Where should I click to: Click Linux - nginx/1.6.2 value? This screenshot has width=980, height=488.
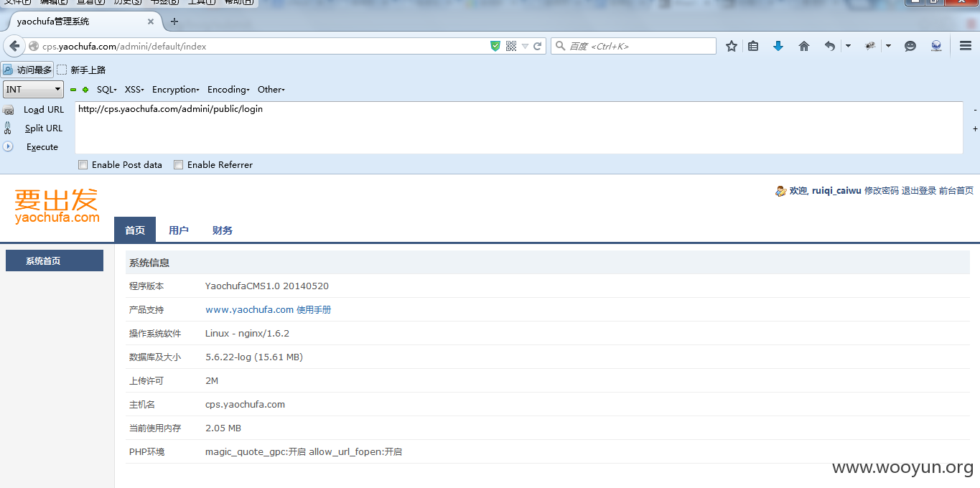tap(247, 334)
